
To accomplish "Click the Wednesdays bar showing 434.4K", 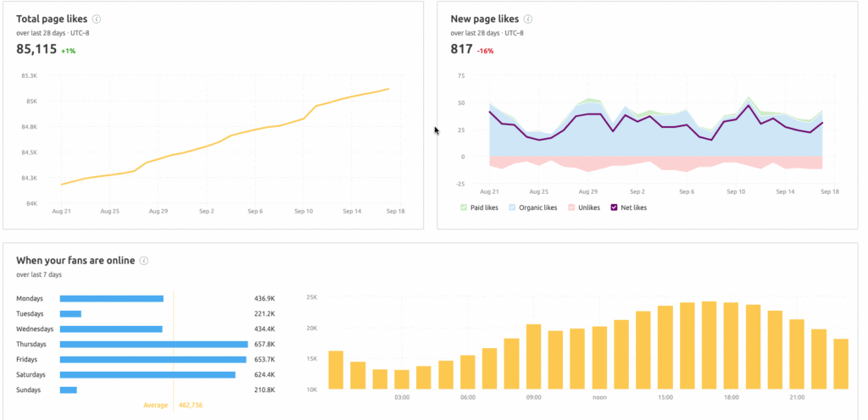I will 111,329.
